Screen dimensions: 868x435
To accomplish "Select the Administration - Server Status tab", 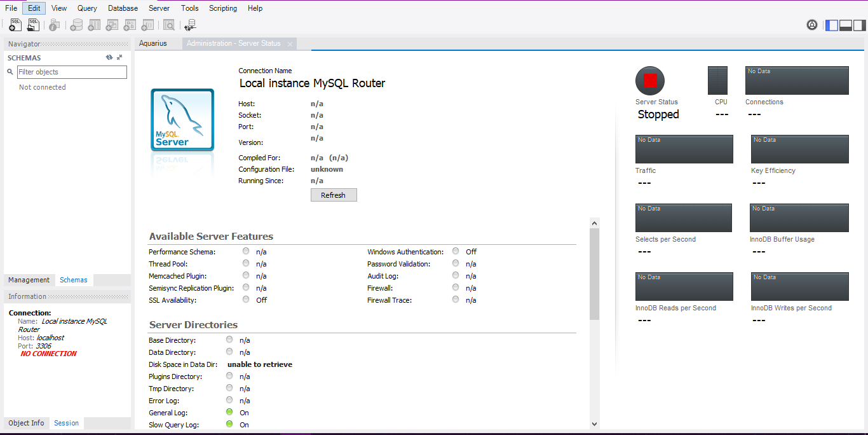I will pos(233,43).
